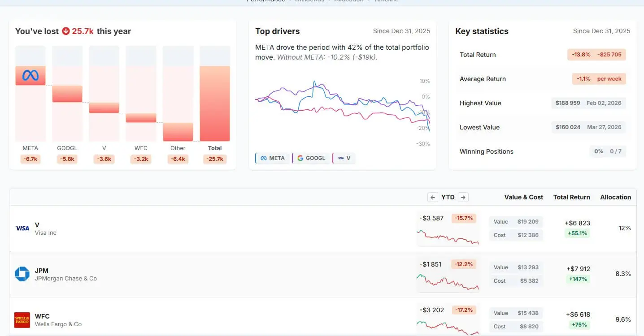Open the Wells Fargo logo icon

(x=22, y=320)
